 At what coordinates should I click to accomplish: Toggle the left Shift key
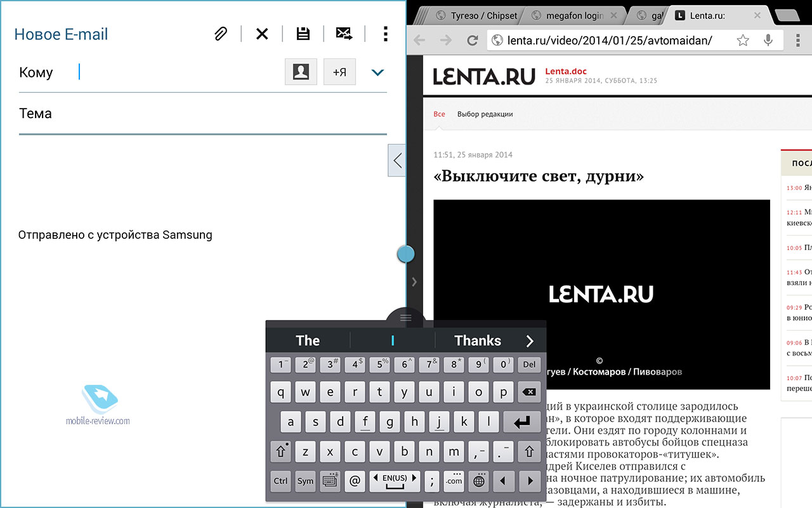click(280, 452)
